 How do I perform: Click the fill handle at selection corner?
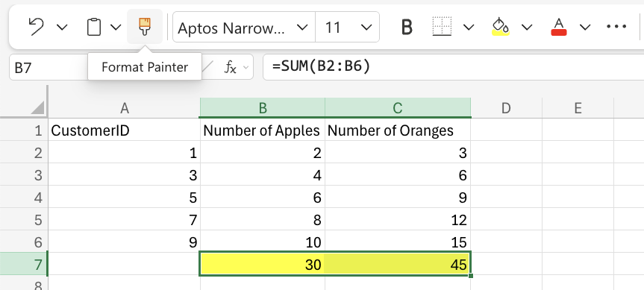(x=471, y=275)
